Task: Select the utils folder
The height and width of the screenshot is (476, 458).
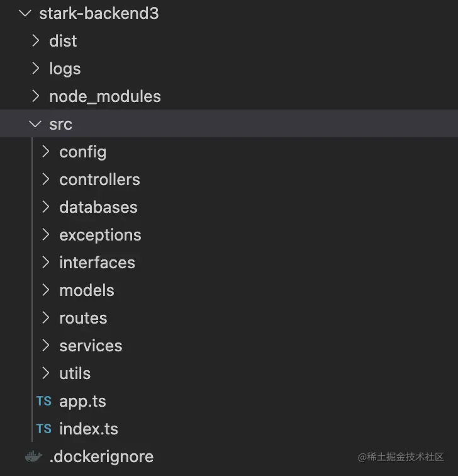Action: pyautogui.click(x=75, y=373)
